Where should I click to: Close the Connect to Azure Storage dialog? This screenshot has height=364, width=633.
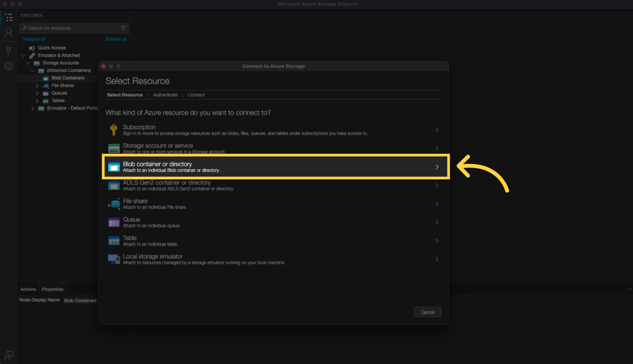point(103,66)
